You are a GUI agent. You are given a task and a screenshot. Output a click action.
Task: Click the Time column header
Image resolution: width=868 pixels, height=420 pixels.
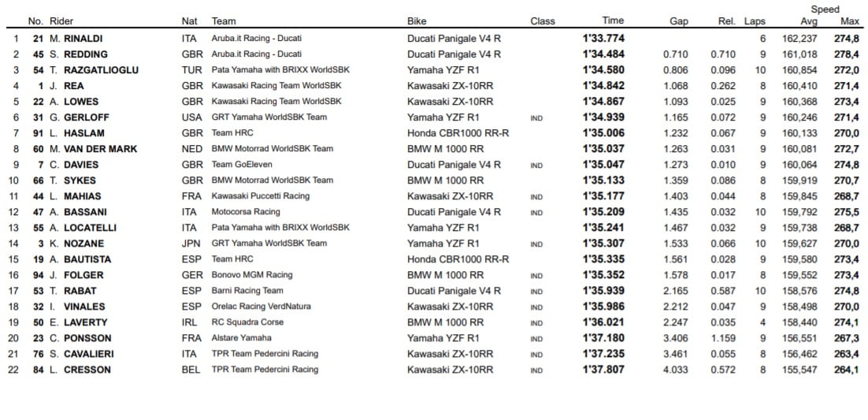click(613, 20)
